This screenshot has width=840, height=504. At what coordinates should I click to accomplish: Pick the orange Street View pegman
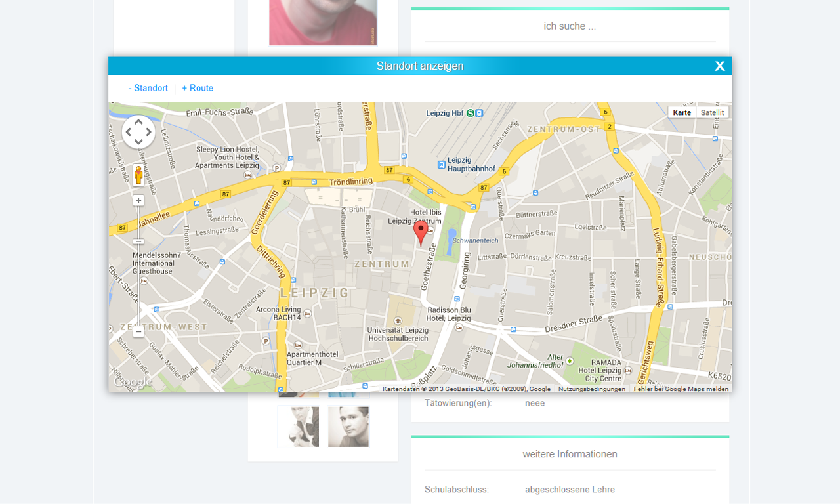[x=138, y=175]
